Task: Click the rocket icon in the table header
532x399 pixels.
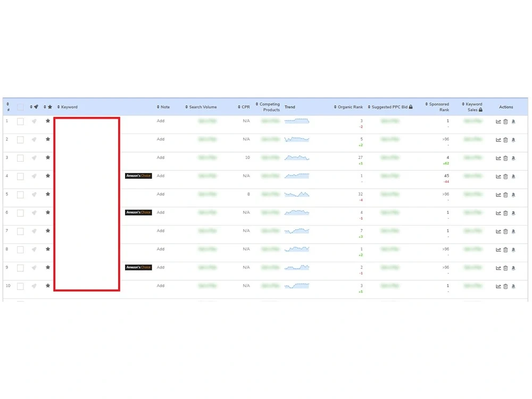Action: [36, 107]
